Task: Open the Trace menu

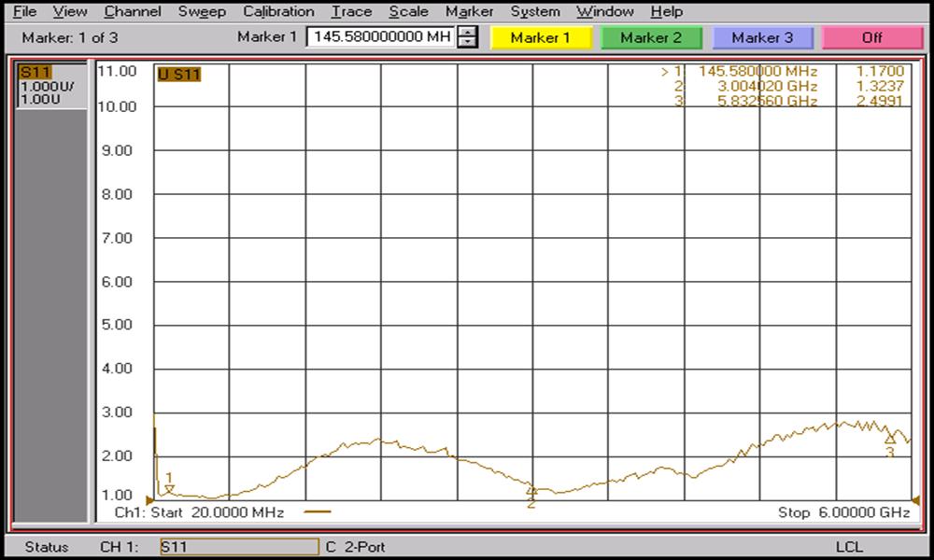Action: [x=351, y=11]
